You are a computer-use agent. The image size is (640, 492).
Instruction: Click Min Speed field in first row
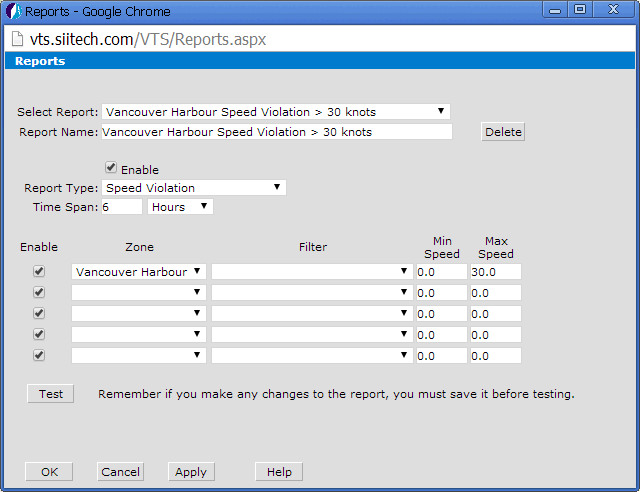tap(440, 272)
